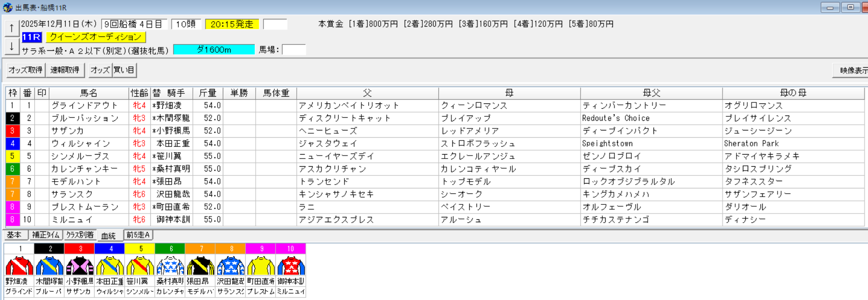The image size is (868, 300).
Task: Select horse シンメルーブス
Action: click(81, 156)
